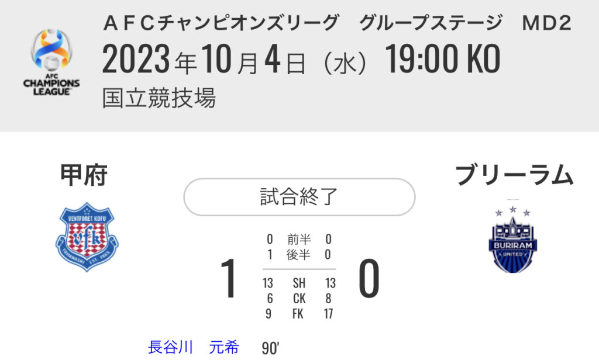This screenshot has height=364, width=599.
Task: Click the 2023年10月4日 match date
Action: 204,60
